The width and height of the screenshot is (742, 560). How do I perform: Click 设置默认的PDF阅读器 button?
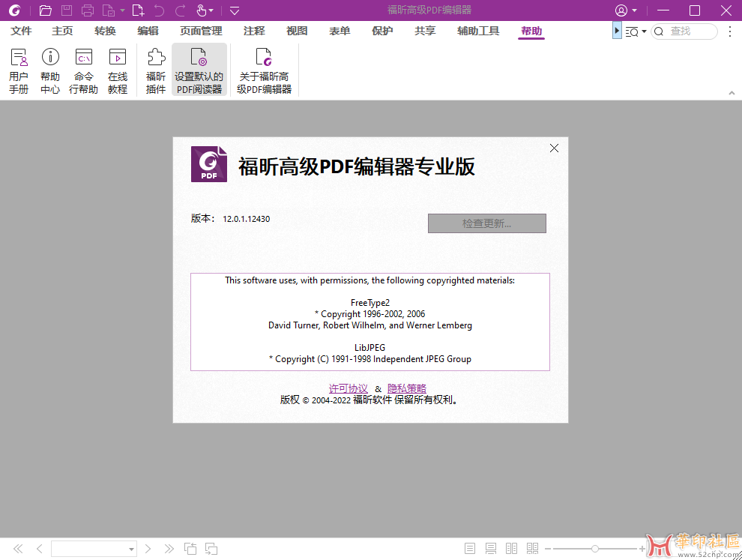point(199,70)
